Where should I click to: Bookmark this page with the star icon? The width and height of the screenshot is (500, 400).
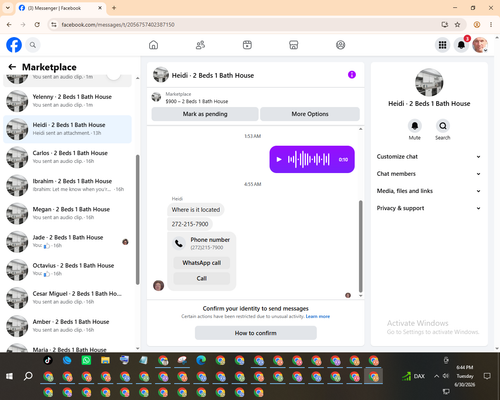457,25
